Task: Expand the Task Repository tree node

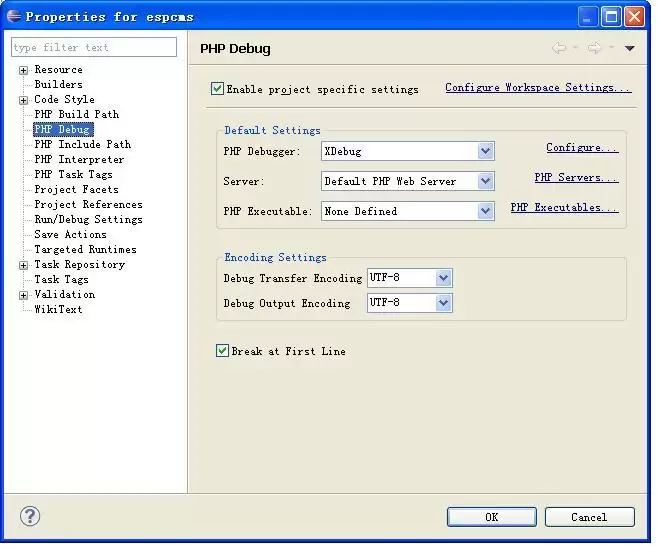Action: point(24,265)
